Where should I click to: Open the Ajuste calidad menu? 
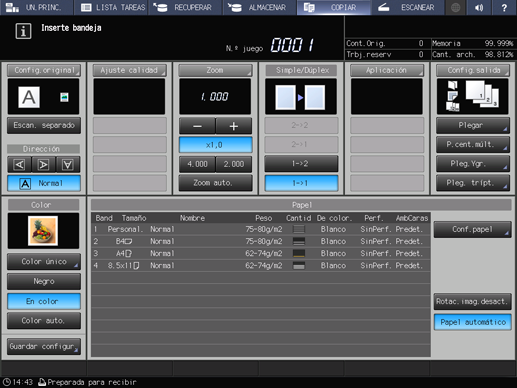click(x=129, y=70)
